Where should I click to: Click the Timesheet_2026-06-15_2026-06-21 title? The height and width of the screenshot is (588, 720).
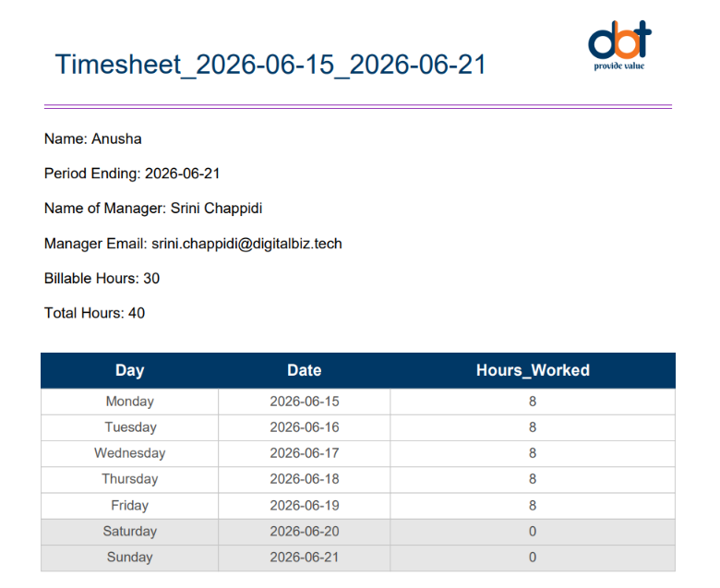[270, 65]
